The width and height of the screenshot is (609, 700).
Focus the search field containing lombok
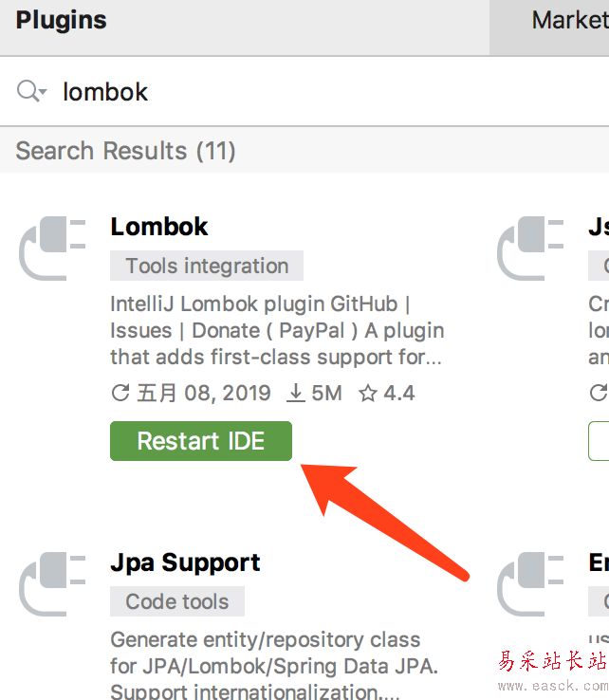coord(285,92)
